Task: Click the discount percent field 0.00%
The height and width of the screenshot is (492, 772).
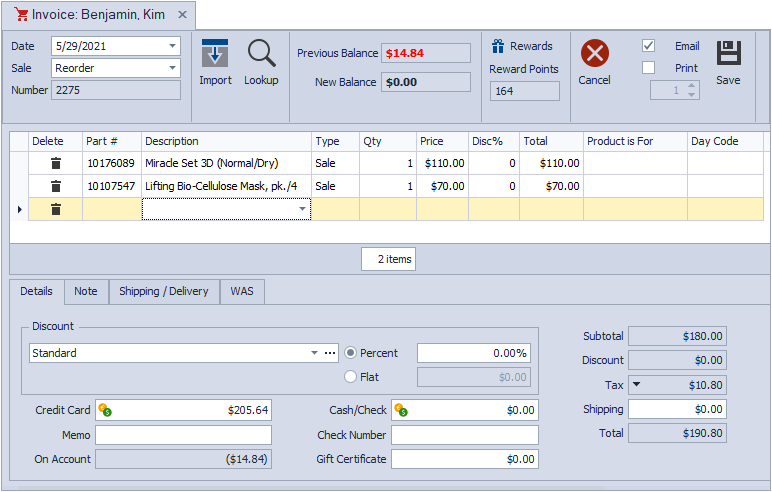Action: [474, 353]
